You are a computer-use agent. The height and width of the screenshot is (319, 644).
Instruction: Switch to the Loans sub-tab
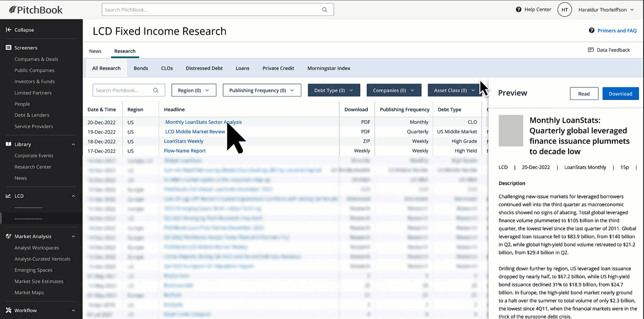point(243,68)
